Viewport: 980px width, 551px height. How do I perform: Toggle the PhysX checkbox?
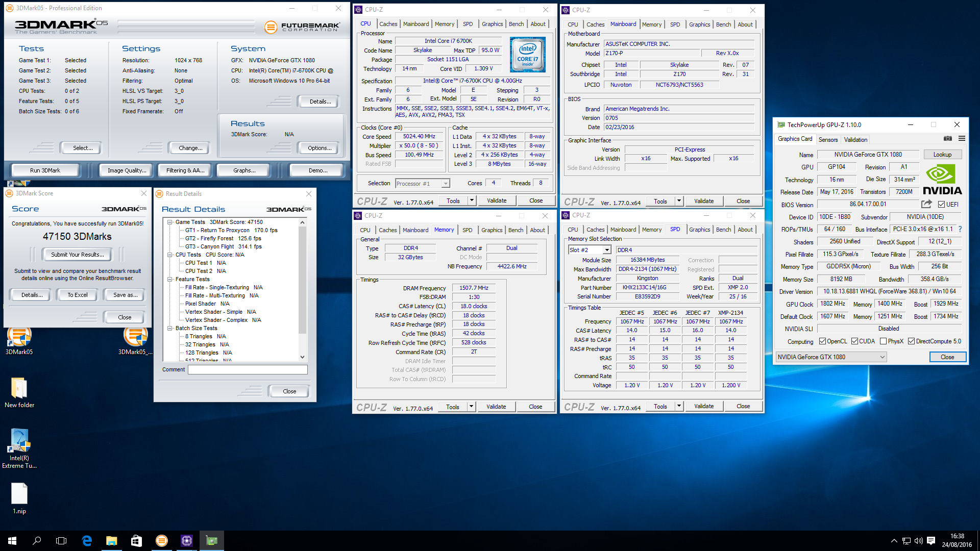883,341
